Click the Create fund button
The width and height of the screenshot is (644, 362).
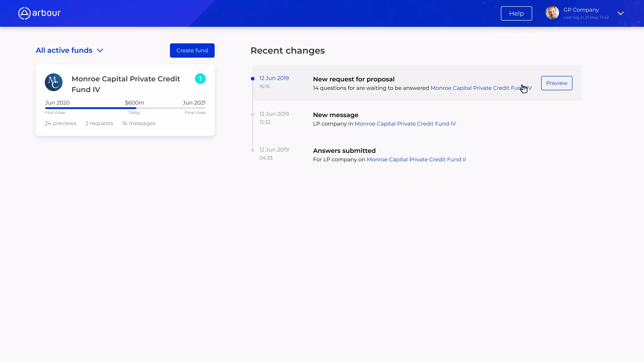click(192, 50)
